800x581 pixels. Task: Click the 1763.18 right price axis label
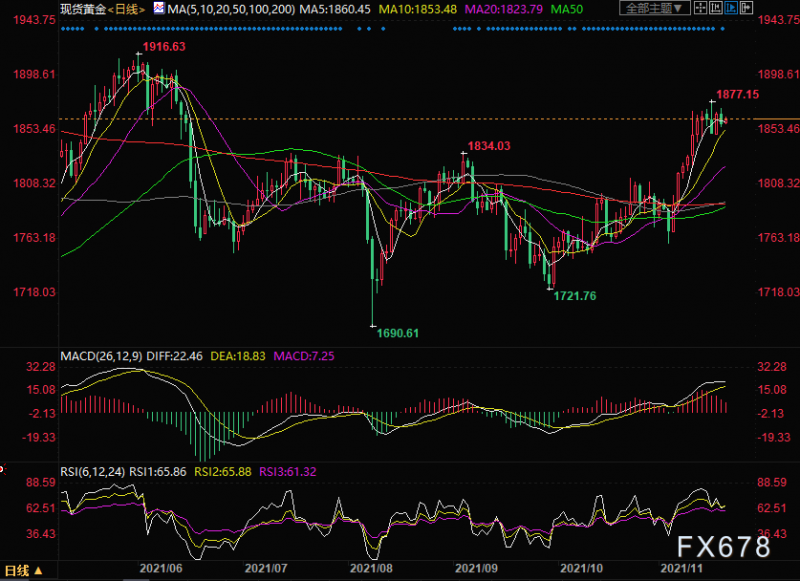(779, 238)
